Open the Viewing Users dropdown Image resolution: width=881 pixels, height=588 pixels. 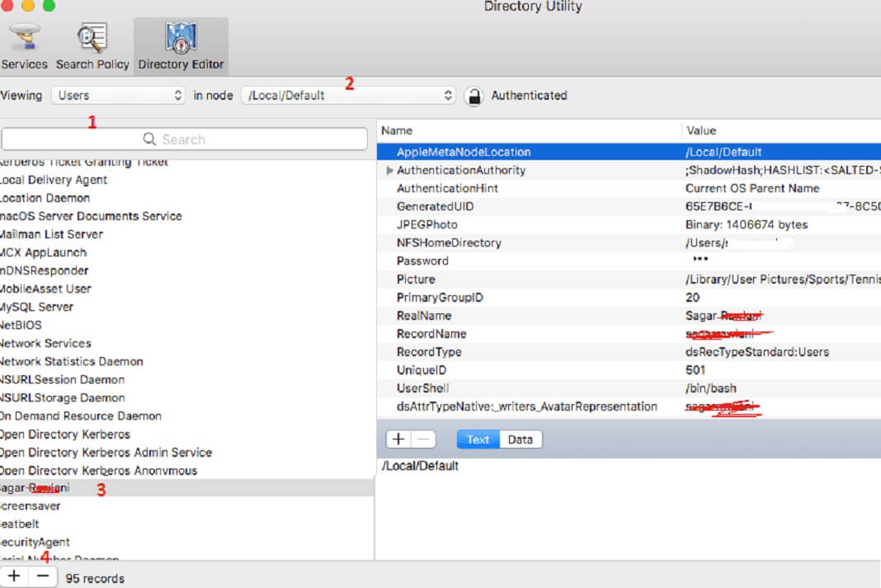coord(119,96)
